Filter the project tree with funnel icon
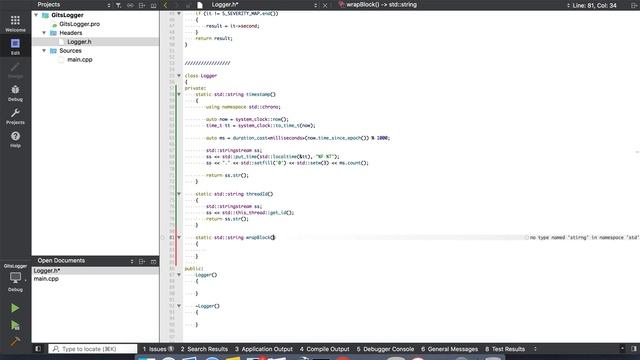The width and height of the screenshot is (640, 360). (x=118, y=5)
